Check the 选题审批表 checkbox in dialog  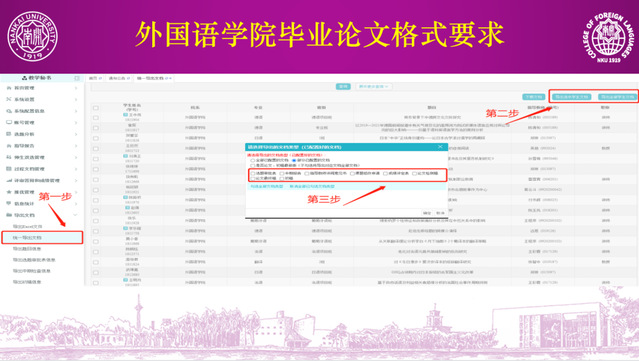(253, 174)
